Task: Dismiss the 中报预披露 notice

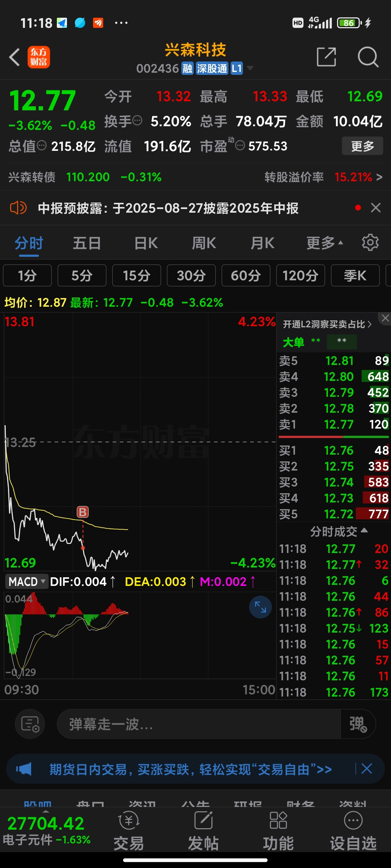Action: pos(376,208)
